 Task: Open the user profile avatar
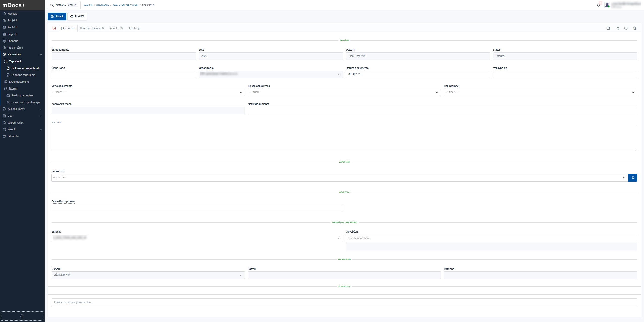(607, 5)
